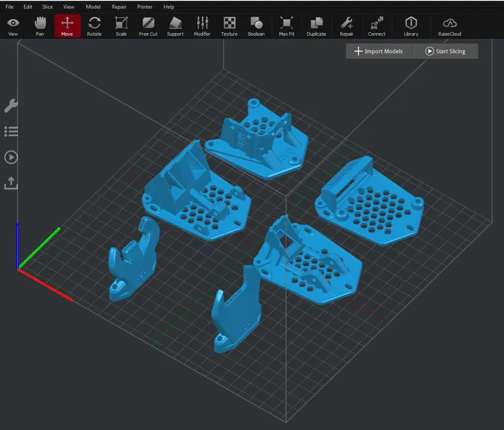
Task: Select the Pan hand tool
Action: coord(40,26)
